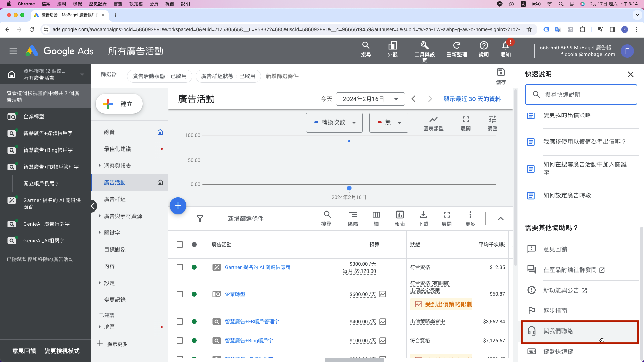Toggle status dot of 企業轉型 row
The image size is (644, 362).
point(194,294)
